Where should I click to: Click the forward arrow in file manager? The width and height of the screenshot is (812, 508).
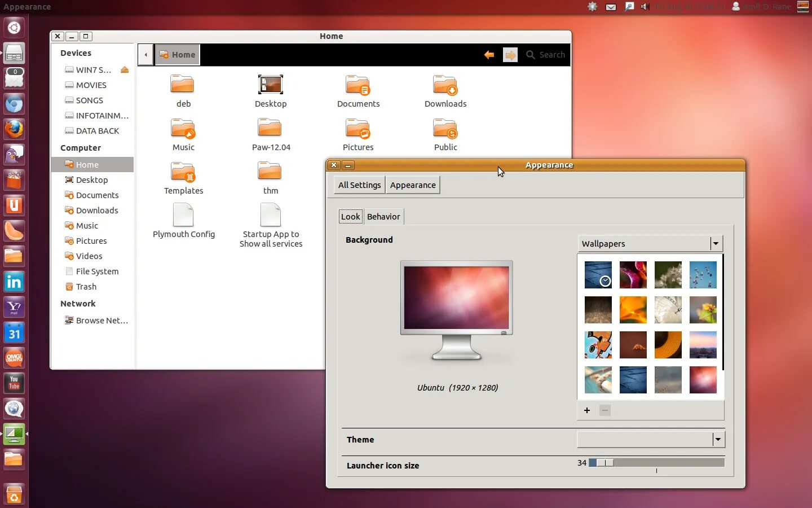(510, 55)
